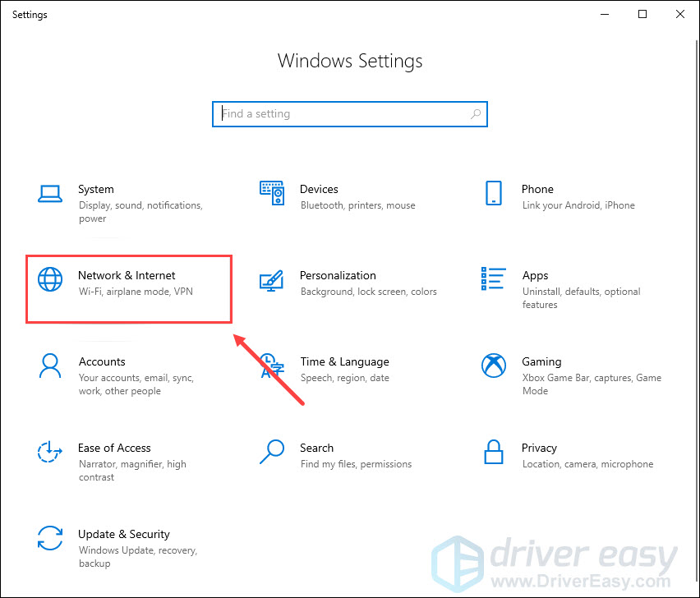
Task: Click the Ease of Access icon
Action: pos(49,452)
